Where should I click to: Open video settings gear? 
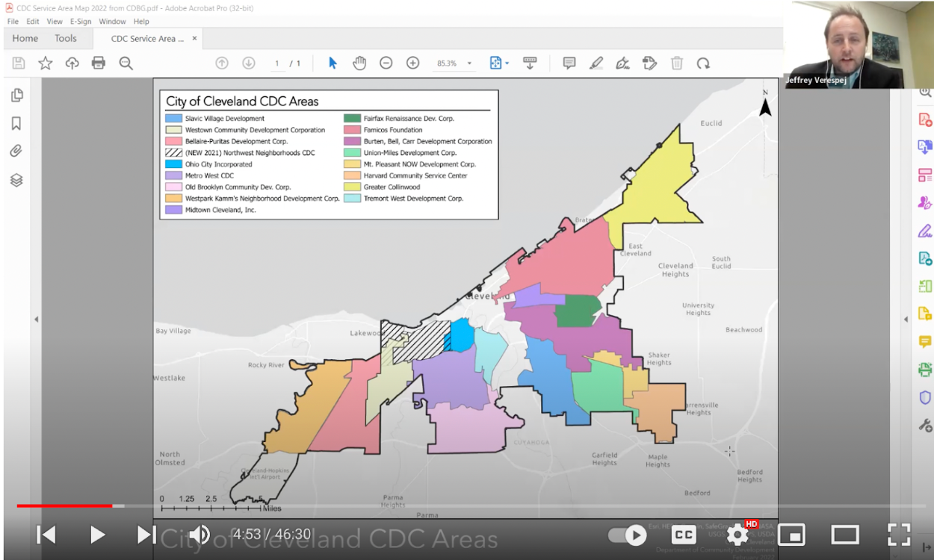737,535
